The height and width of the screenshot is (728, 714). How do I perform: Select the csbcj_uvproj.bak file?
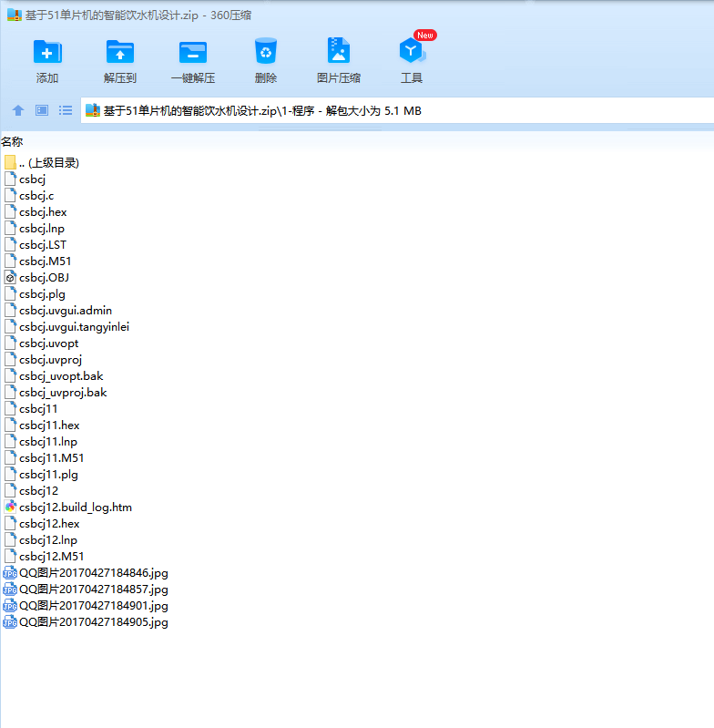[56, 393]
